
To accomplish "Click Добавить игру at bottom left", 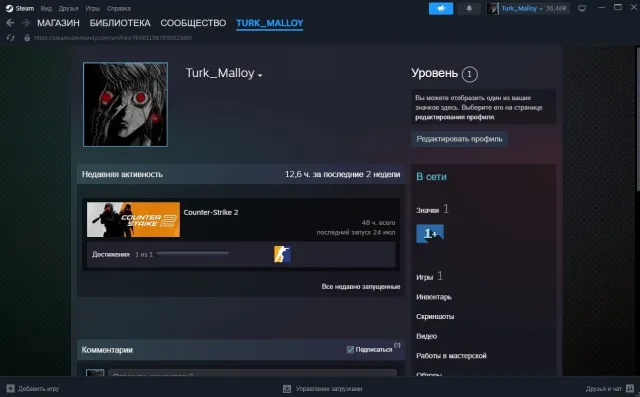I will pos(38,388).
